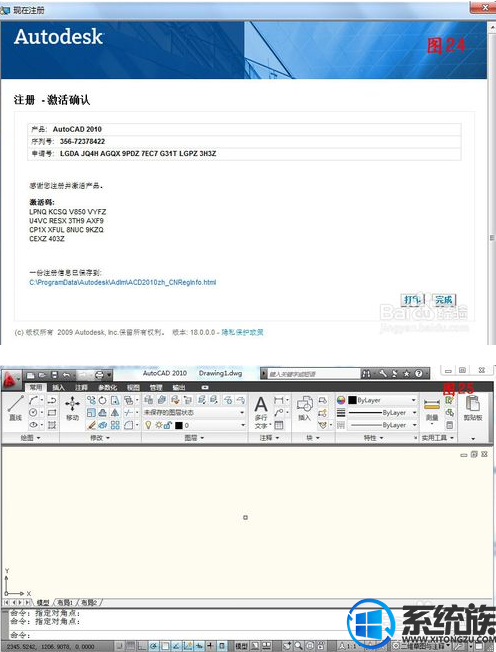Select the Move (移动) tool
Viewport: 496px width, 652px height.
pyautogui.click(x=72, y=408)
